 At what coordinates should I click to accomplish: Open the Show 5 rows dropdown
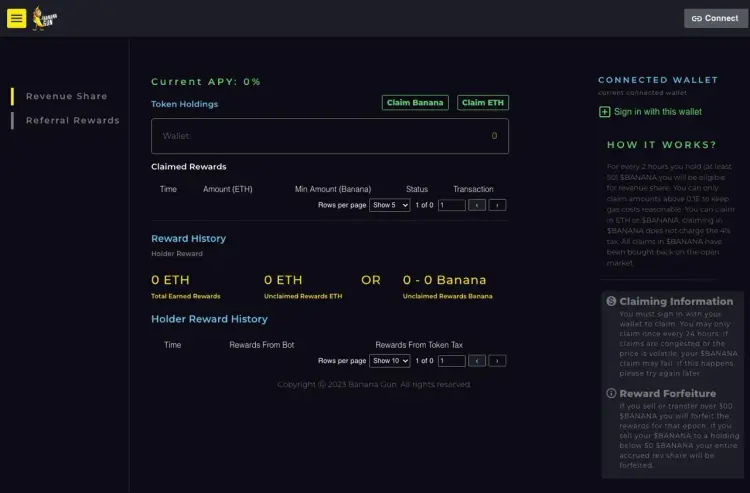389,205
